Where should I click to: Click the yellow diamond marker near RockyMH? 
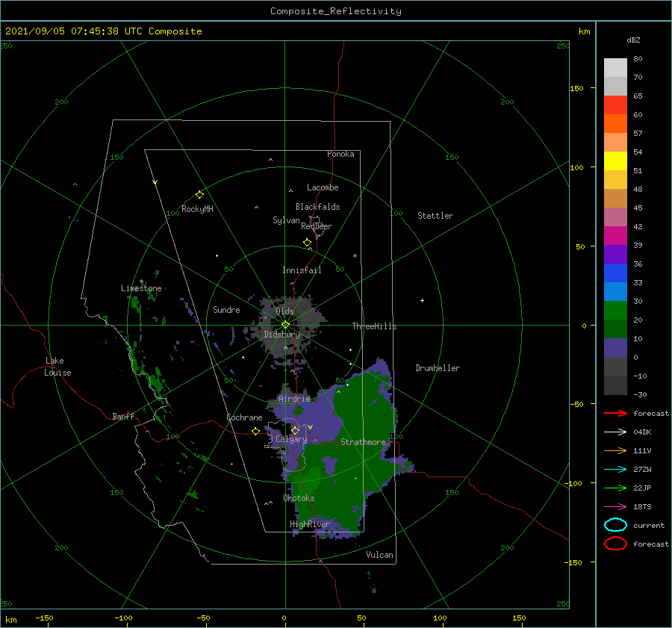click(x=199, y=195)
